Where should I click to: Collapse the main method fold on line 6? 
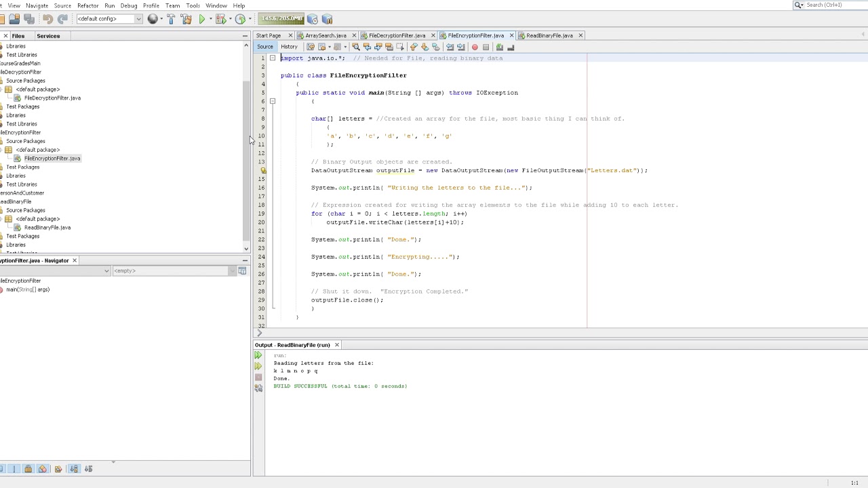(x=273, y=101)
